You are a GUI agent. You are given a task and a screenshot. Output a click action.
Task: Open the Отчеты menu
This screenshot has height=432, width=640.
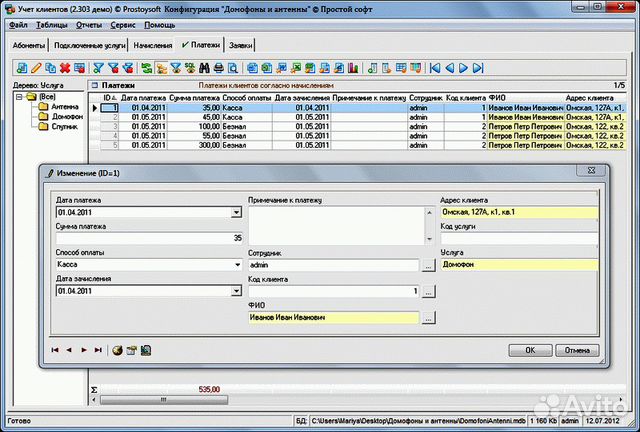pos(89,23)
